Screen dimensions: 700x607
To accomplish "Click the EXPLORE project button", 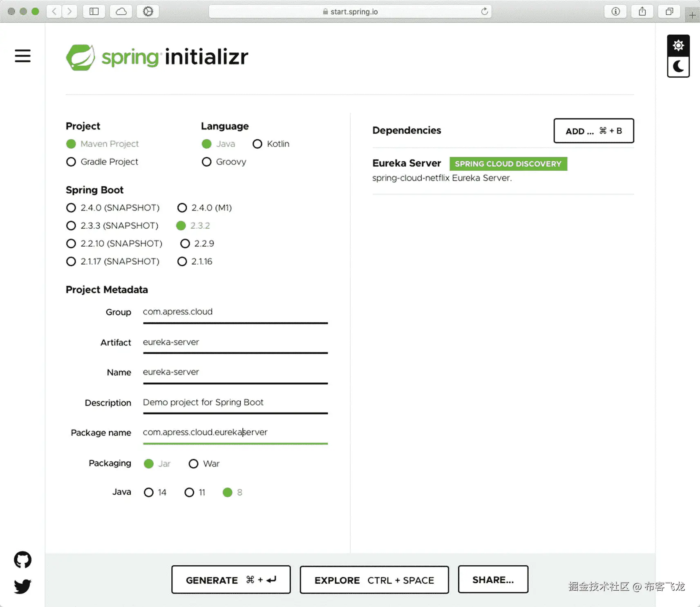I will (x=374, y=580).
